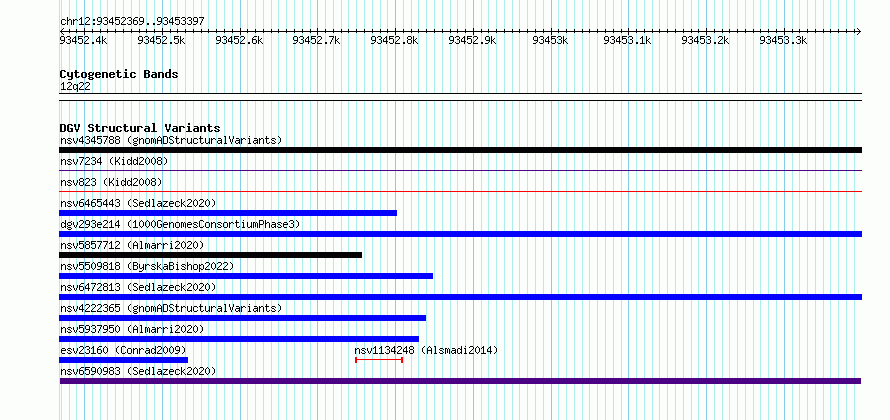Select the nsv7234 (Kidd2008) label
Viewport: 890px width, 420px height.
coord(114,162)
